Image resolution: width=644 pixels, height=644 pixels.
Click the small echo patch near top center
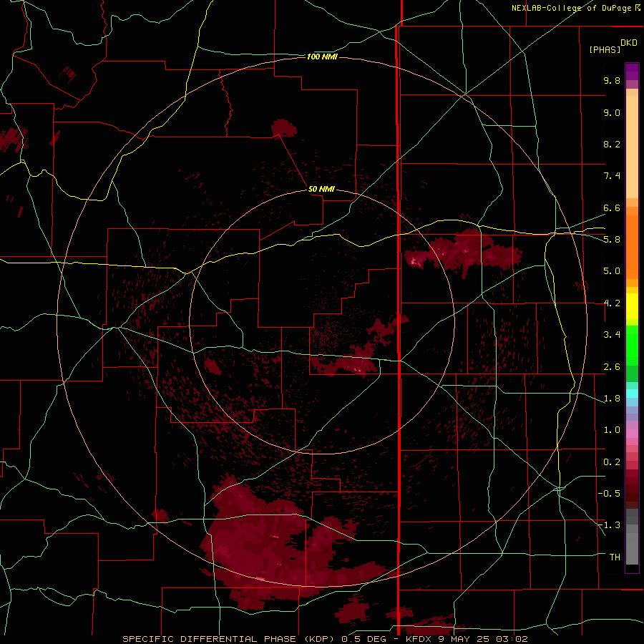[x=284, y=129]
